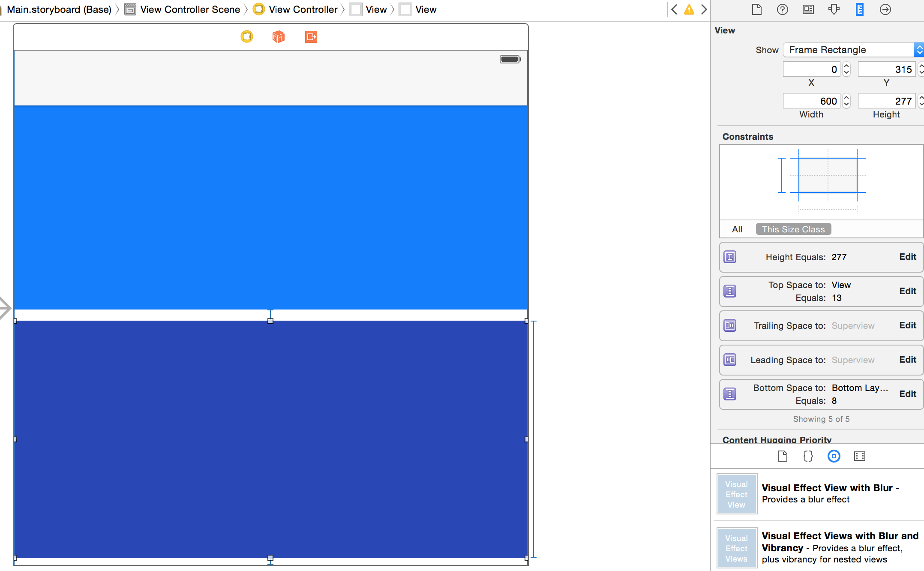Click the First Responder cube icon
Image resolution: width=924 pixels, height=571 pixels.
(278, 37)
